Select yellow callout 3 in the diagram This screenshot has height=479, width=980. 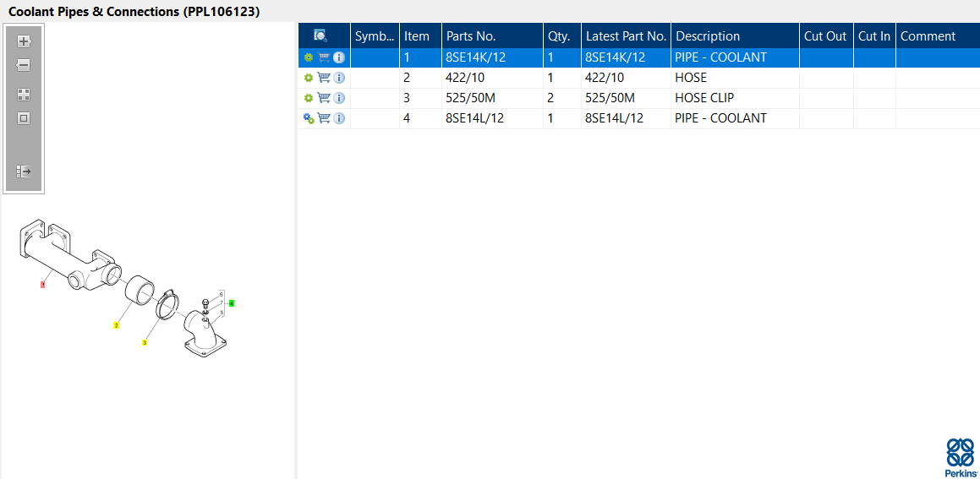tap(145, 343)
